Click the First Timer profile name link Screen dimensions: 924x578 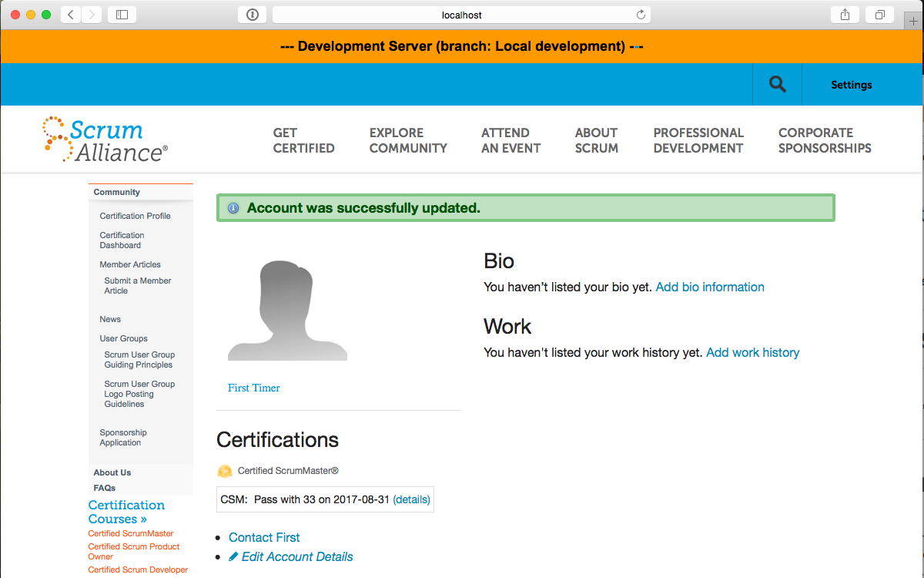(254, 388)
